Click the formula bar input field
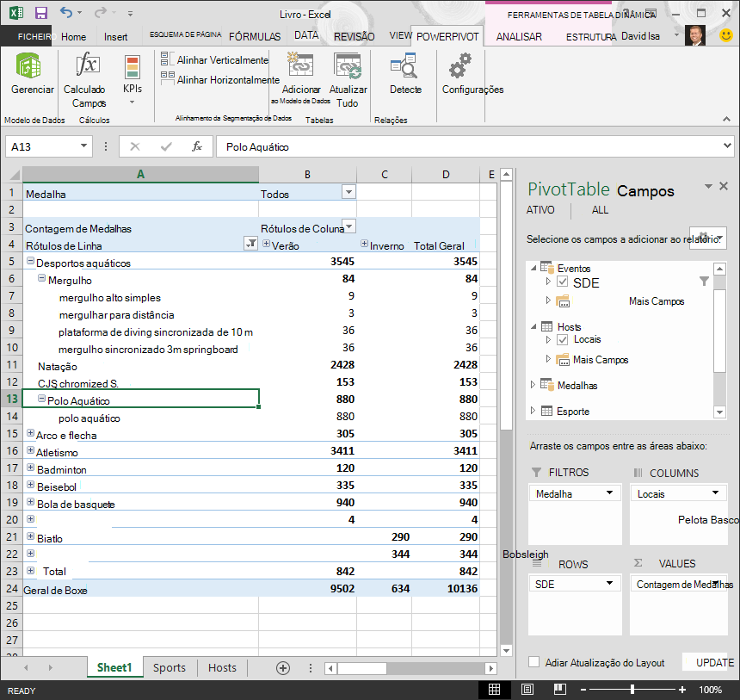The height and width of the screenshot is (700, 740). click(x=475, y=146)
